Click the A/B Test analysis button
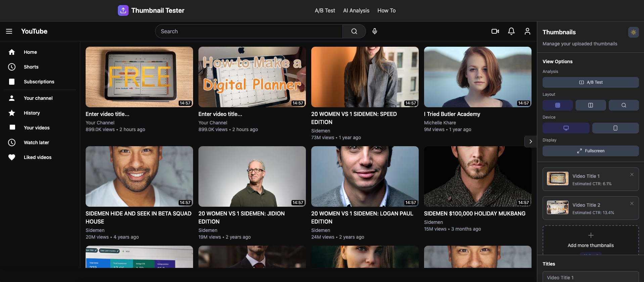 coord(590,82)
